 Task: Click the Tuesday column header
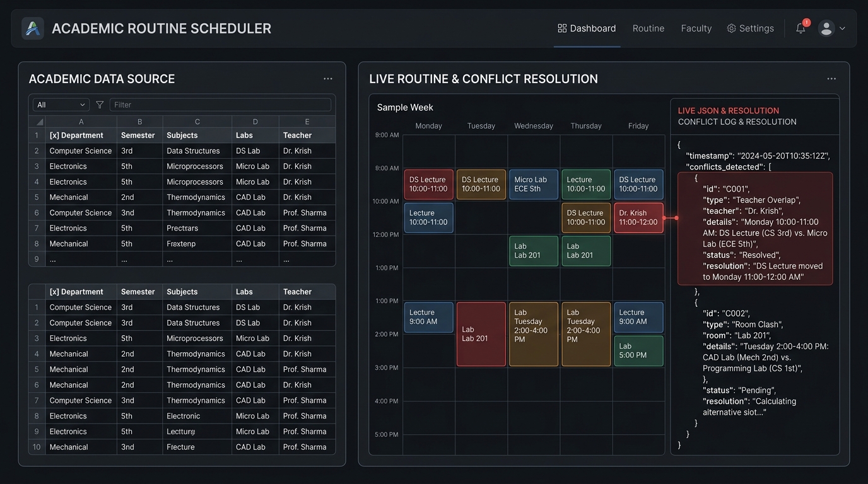[481, 126]
